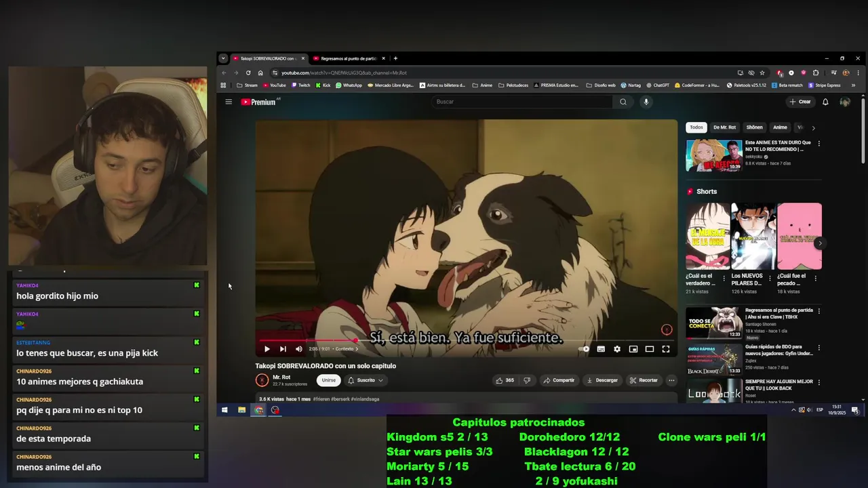Image resolution: width=868 pixels, height=488 pixels.
Task: Open more actions three-dot menu under video
Action: pos(671,380)
